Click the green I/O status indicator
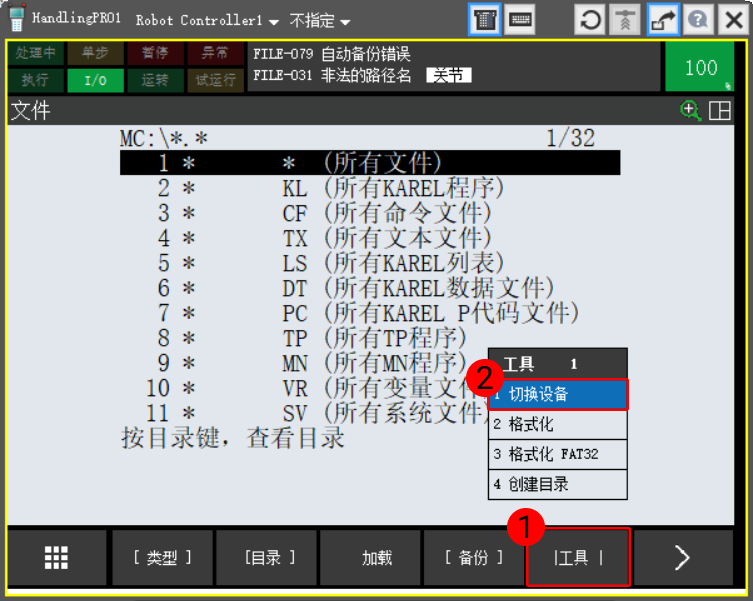This screenshot has height=601, width=753. pyautogui.click(x=95, y=80)
